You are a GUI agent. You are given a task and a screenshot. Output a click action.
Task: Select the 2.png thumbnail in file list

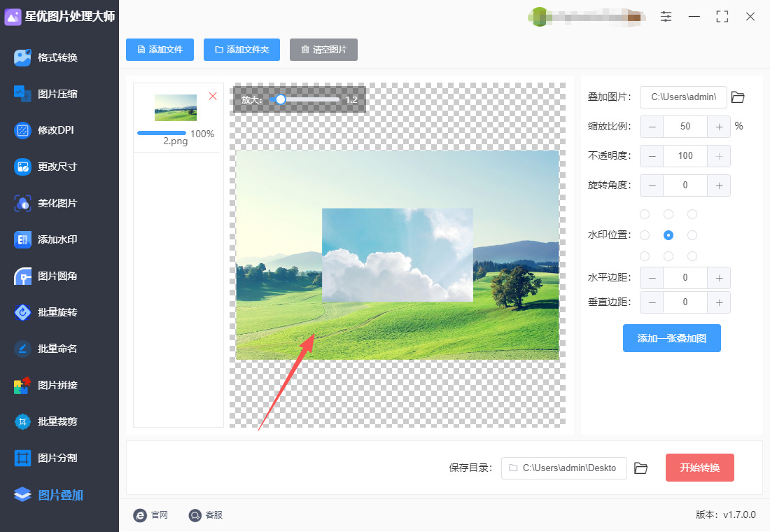(176, 108)
